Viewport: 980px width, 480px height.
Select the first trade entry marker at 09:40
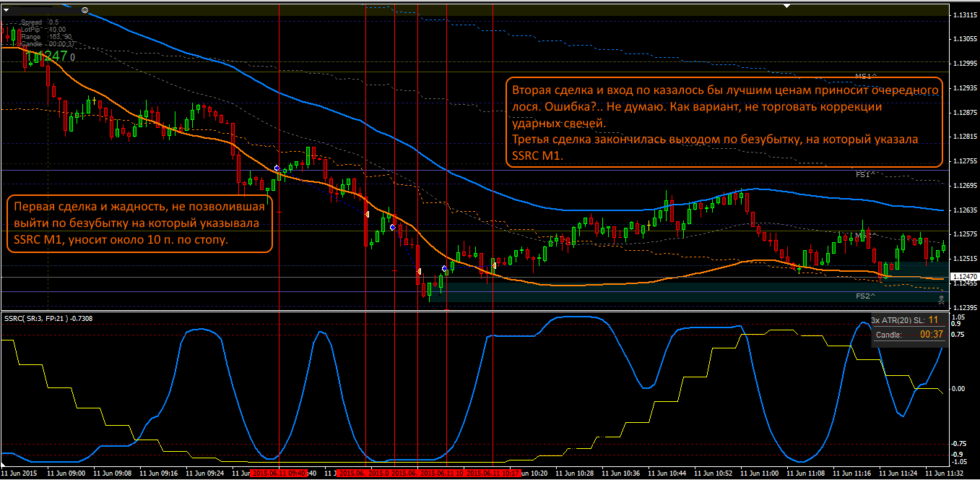pos(277,168)
